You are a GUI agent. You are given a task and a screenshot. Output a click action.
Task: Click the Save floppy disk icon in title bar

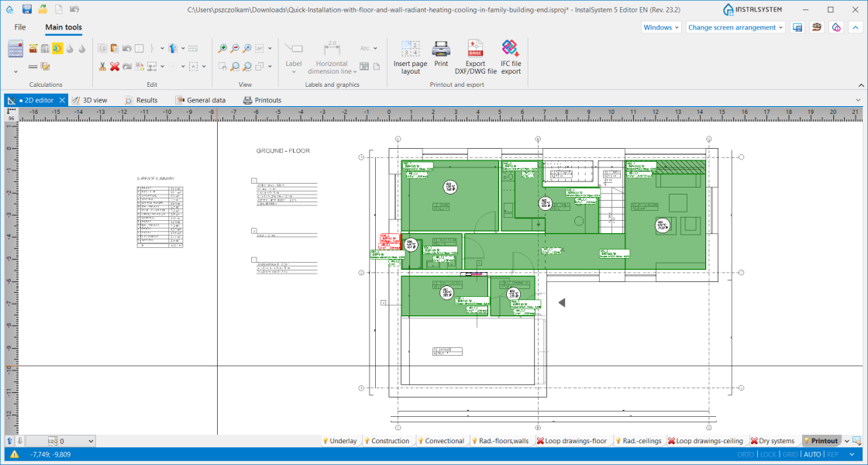point(27,9)
